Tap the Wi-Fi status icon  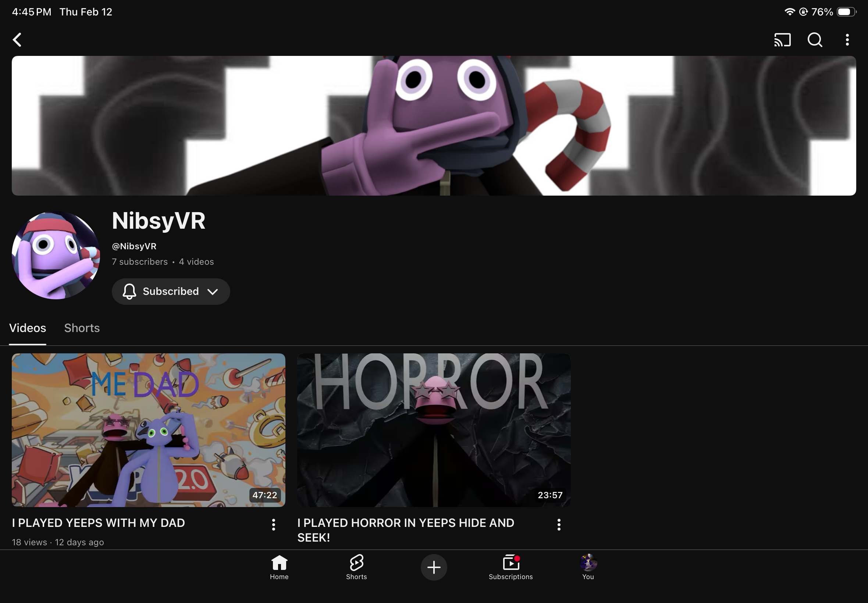click(x=789, y=12)
